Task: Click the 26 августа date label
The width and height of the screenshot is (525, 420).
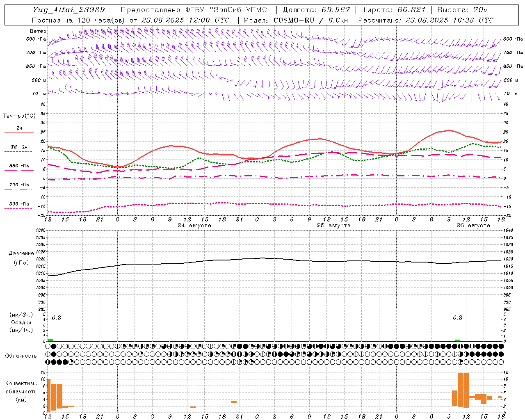Action: pos(473,226)
